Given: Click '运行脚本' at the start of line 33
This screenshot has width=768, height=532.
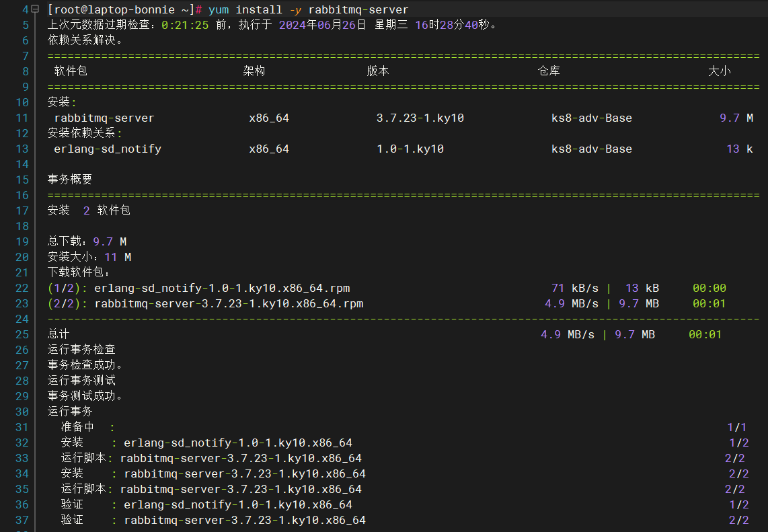Looking at the screenshot, I should pyautogui.click(x=83, y=458).
